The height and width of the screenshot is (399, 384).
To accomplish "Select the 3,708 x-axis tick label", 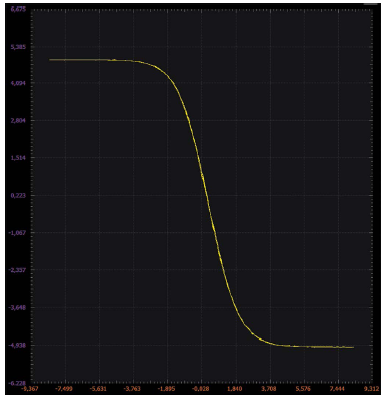I will tap(270, 389).
